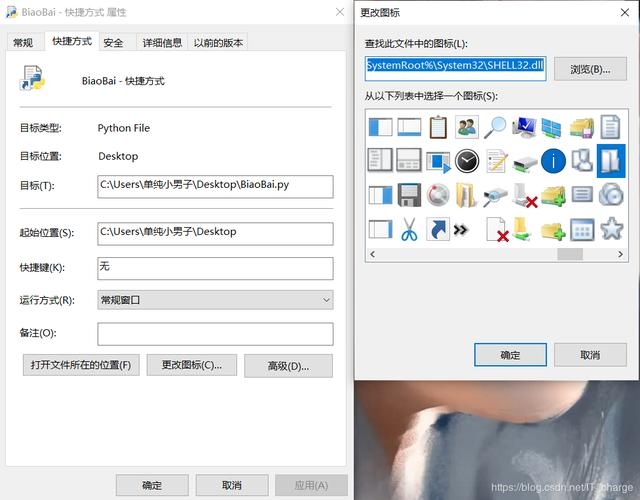Screen dimensions: 640x500
Task: Click the icon list scrollbar thumb
Action: click(x=570, y=254)
